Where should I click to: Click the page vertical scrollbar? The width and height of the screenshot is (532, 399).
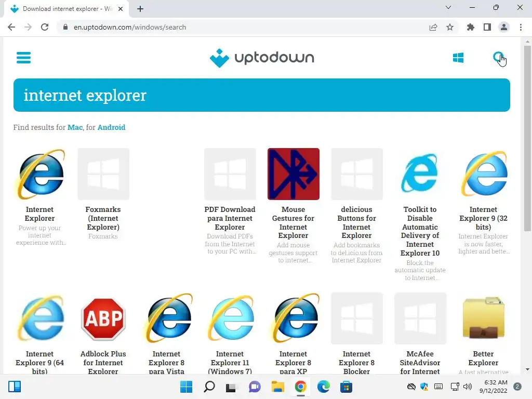[527, 139]
